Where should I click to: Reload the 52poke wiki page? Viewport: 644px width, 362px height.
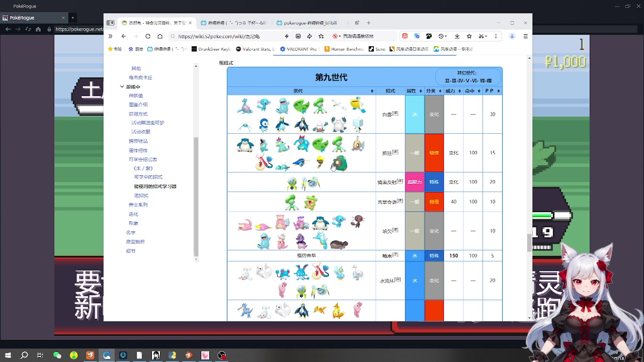(148, 36)
